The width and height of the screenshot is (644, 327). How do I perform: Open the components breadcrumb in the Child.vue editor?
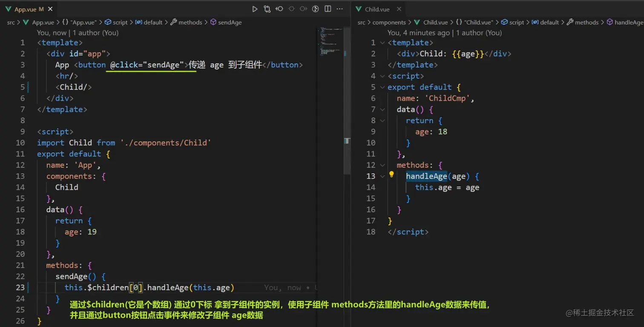389,22
